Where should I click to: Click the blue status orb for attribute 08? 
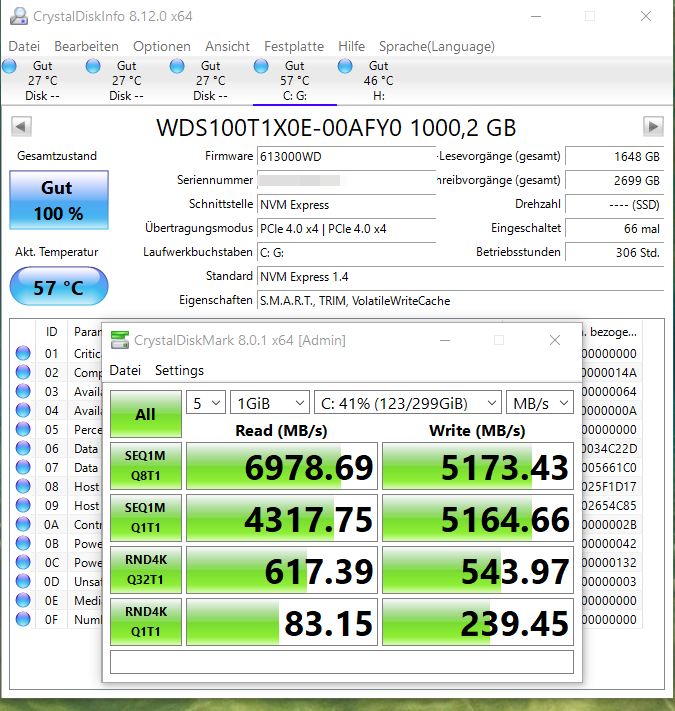[23, 487]
